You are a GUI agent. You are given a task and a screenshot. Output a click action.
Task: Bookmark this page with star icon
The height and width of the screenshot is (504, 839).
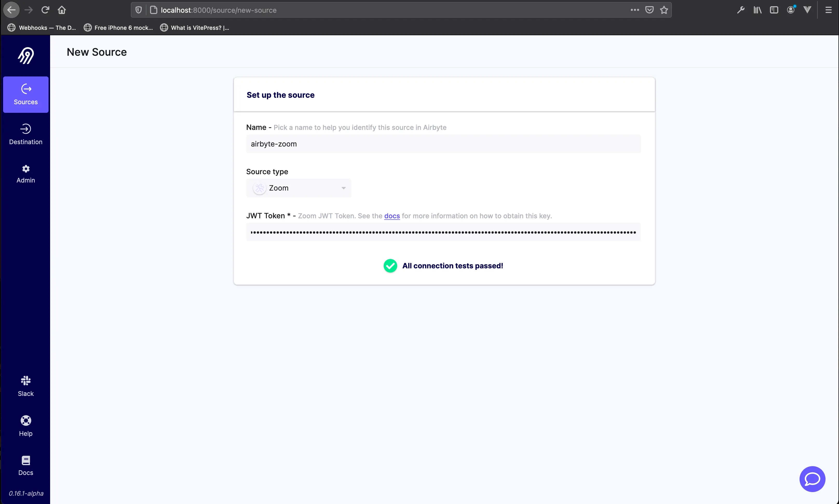664,10
